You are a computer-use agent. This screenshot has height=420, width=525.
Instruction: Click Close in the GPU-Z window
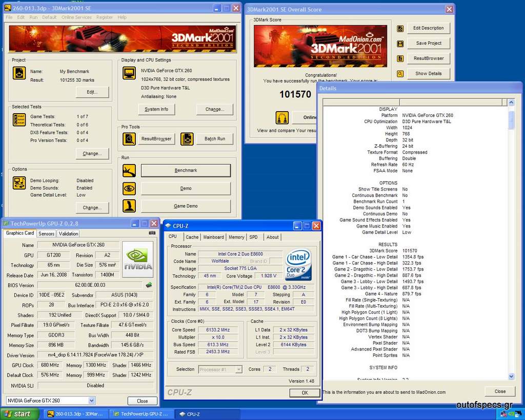click(x=143, y=401)
